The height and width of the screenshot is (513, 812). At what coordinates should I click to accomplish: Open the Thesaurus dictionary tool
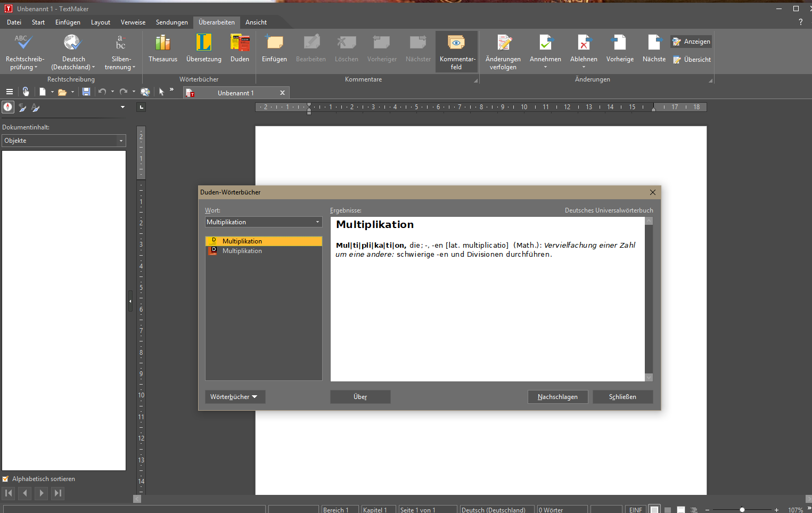pos(163,49)
